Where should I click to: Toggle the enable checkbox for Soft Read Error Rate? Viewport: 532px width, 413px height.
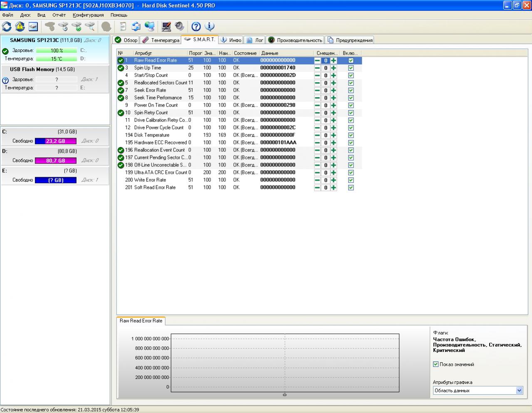point(351,188)
